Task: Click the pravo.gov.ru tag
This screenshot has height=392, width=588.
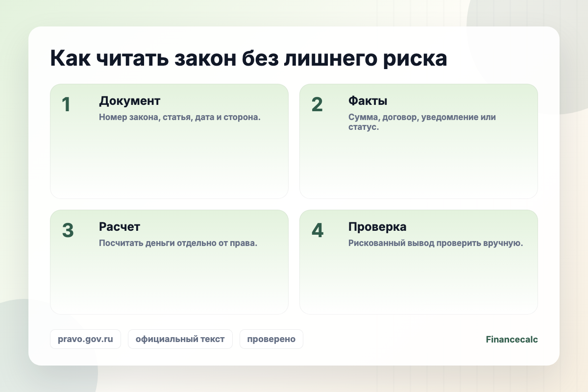Action: 85,339
